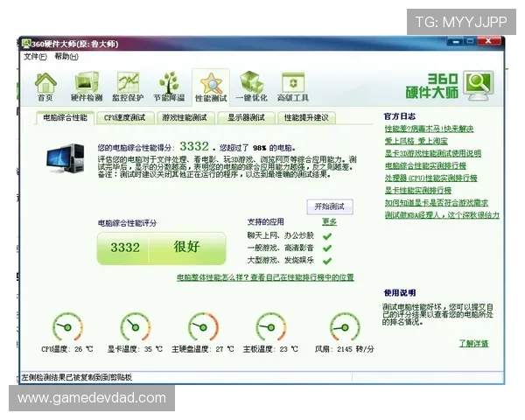
Task: Click checkmark next to 聊天上网、办公炒股
Action: [x=327, y=236]
